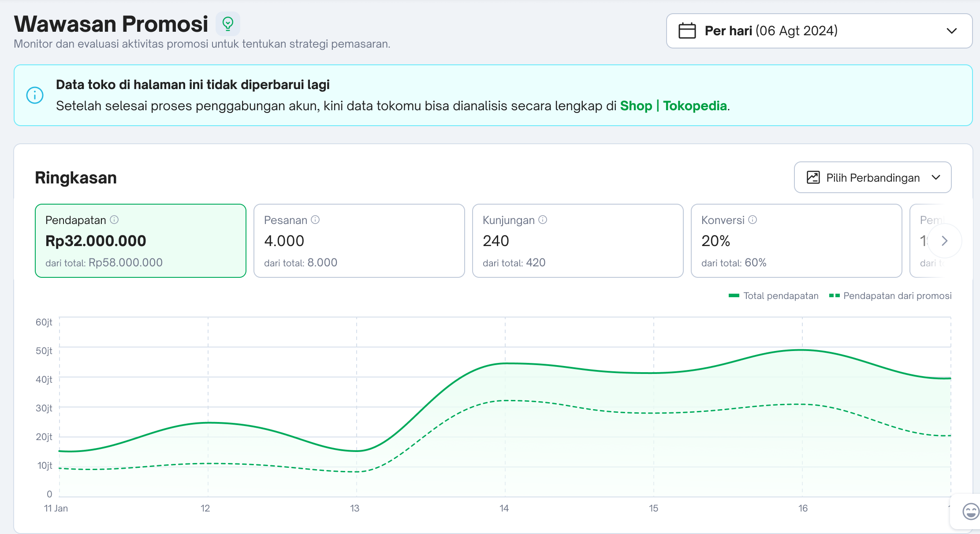The image size is (980, 534).
Task: Click info icon next to Kunjungan
Action: (x=543, y=220)
